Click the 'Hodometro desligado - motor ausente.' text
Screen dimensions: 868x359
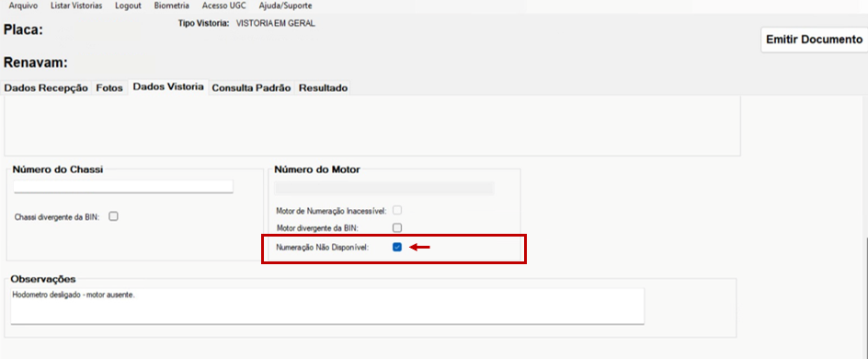coord(74,295)
